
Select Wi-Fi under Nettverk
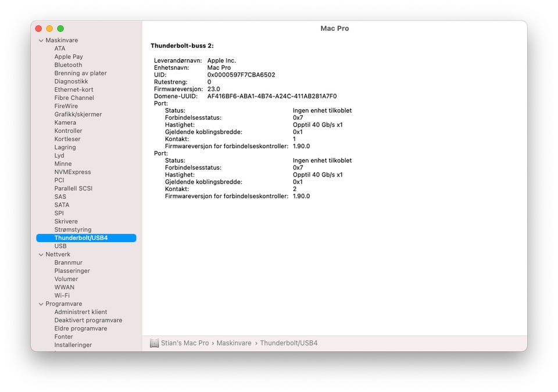click(x=62, y=295)
